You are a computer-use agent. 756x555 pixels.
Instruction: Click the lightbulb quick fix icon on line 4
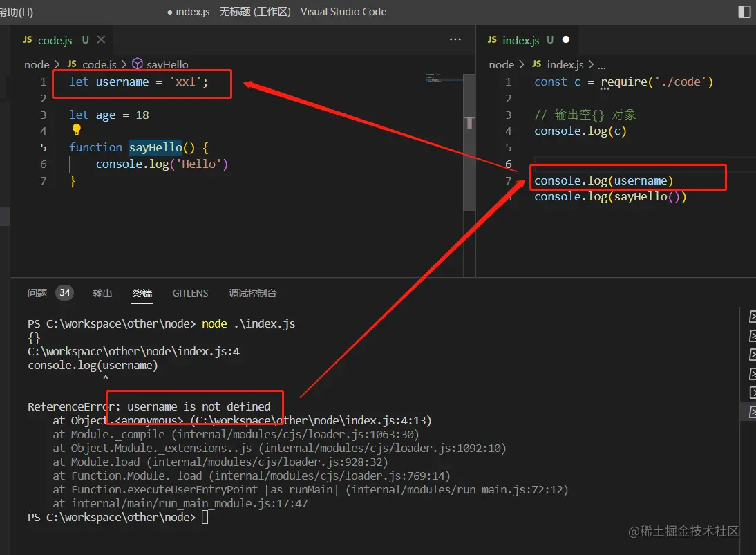tap(76, 130)
